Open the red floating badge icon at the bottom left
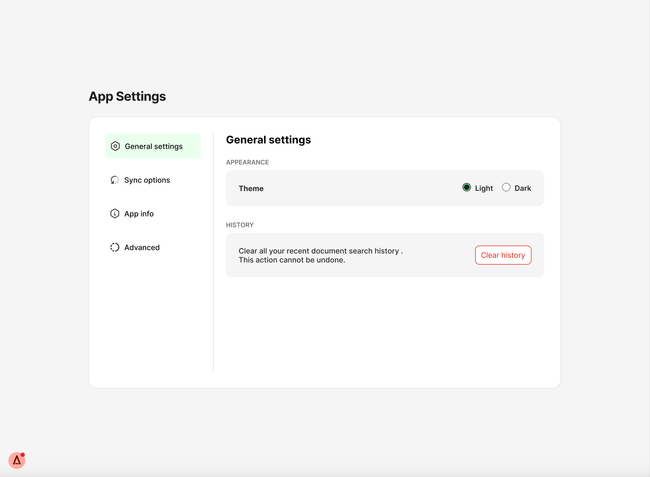 (x=17, y=460)
